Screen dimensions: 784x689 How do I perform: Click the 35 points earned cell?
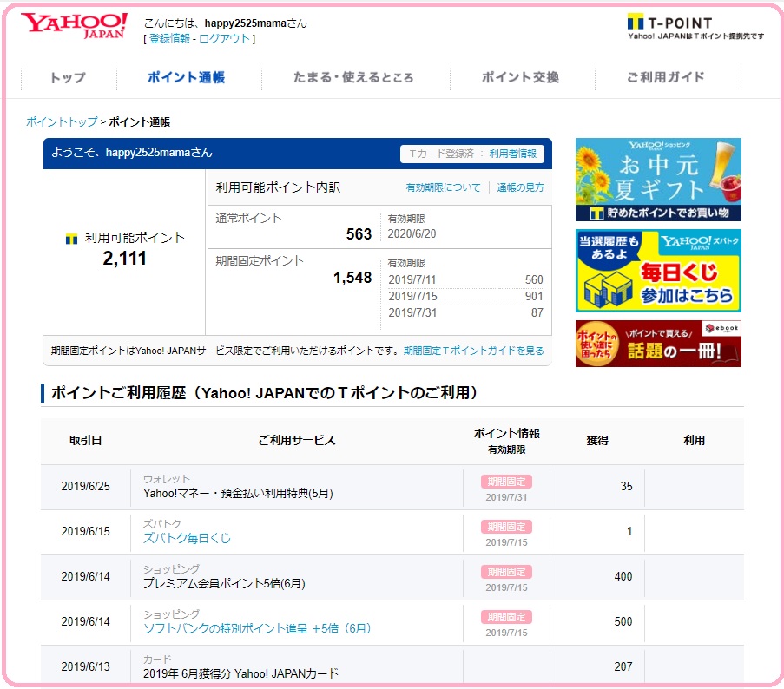click(x=627, y=487)
